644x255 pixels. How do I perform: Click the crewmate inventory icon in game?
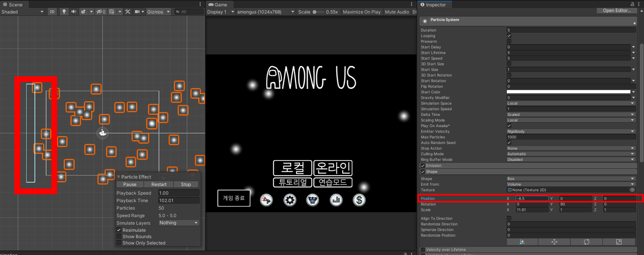(x=313, y=200)
